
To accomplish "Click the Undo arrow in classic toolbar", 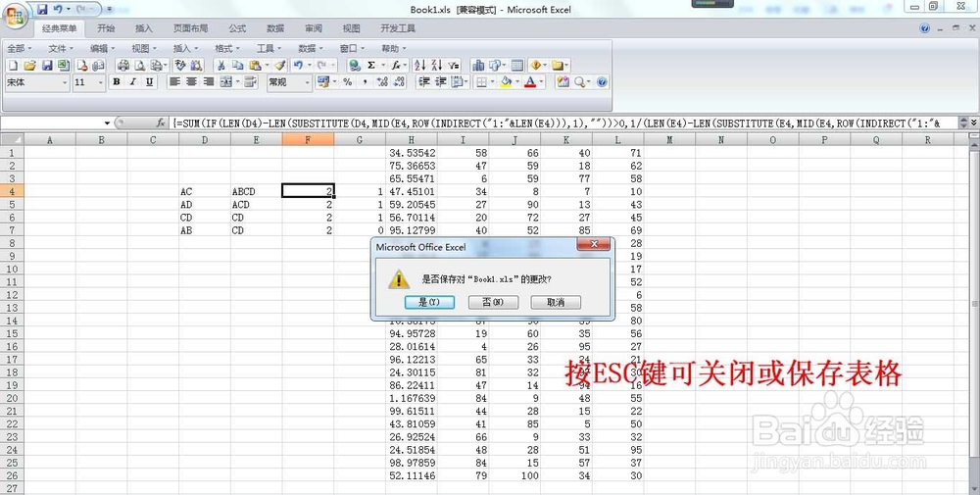I will (298, 65).
